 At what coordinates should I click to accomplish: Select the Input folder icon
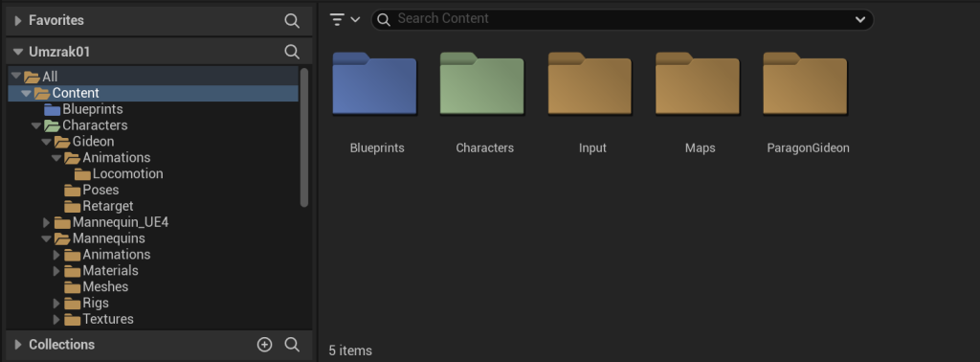coord(590,83)
